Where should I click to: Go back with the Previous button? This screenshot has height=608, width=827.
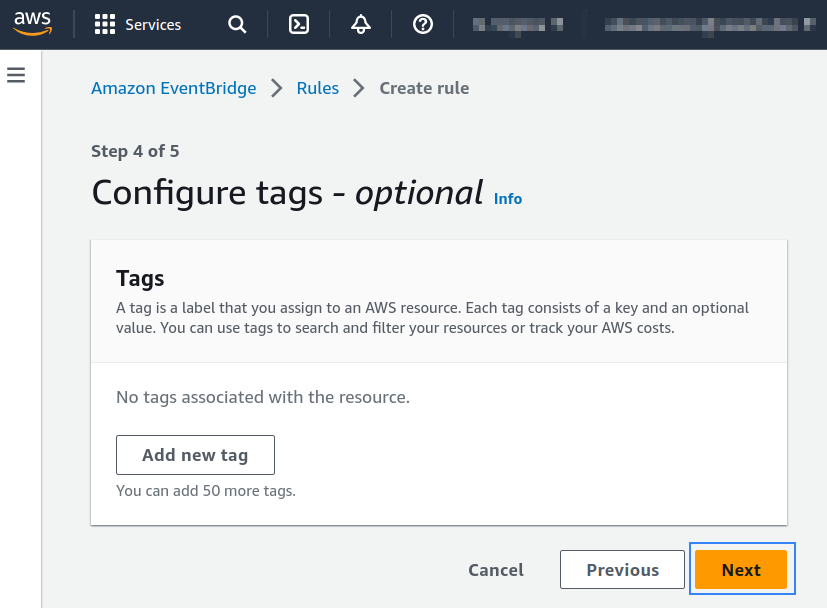point(622,570)
